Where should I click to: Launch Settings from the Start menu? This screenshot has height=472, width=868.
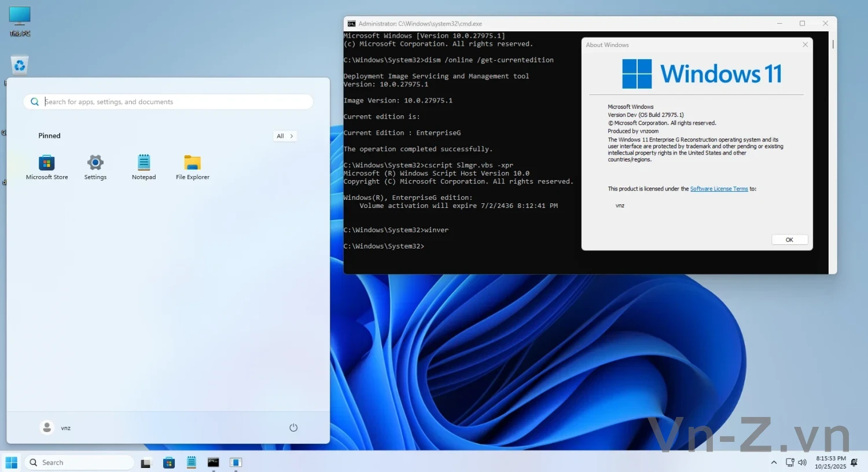[95, 163]
